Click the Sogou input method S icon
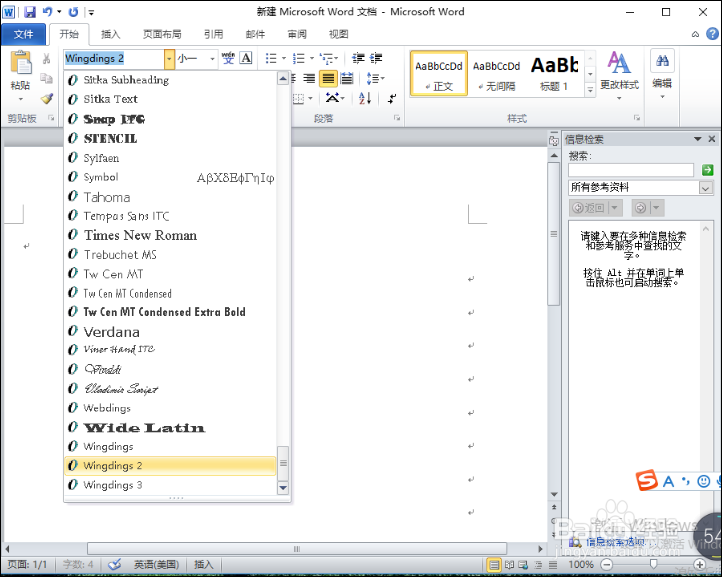The image size is (722, 577). click(x=646, y=481)
